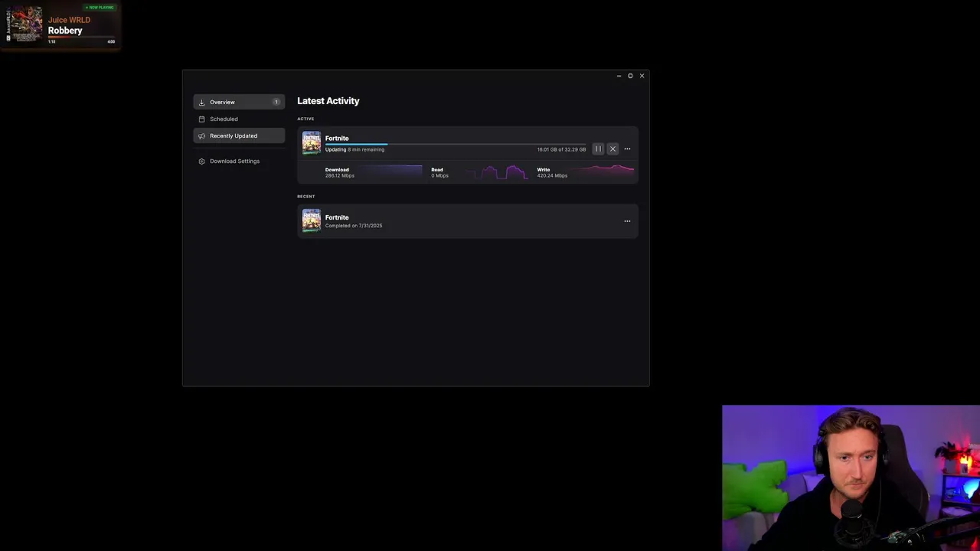Click the "286.12 Mbps" download value

click(x=340, y=176)
